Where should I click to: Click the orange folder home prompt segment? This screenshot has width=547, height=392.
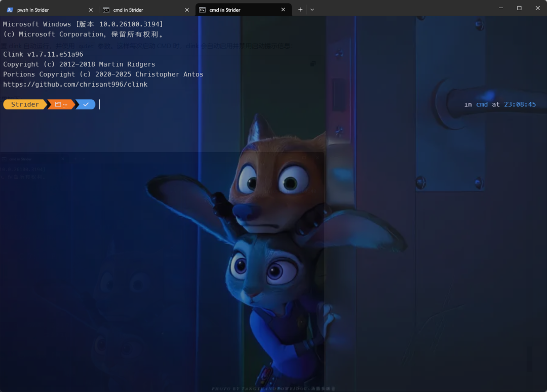pos(61,104)
